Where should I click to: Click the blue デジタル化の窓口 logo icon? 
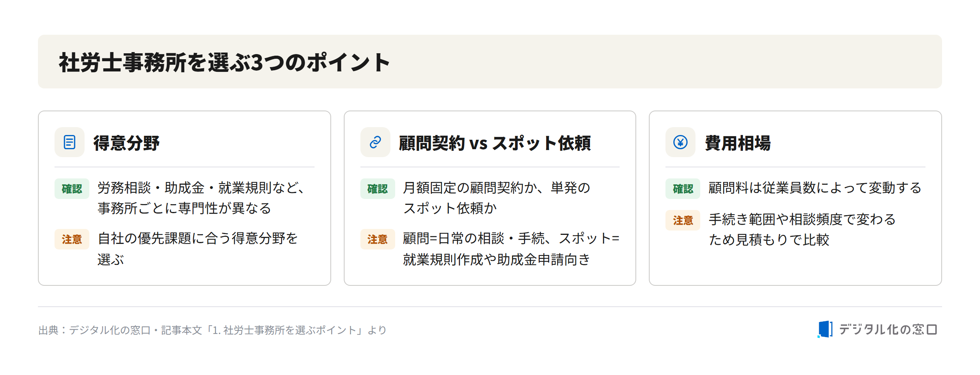[825, 329]
